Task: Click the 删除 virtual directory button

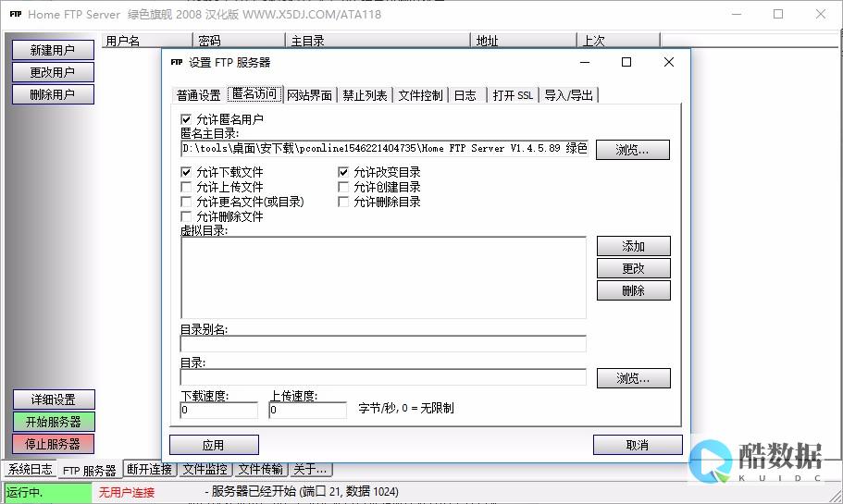Action: (633, 290)
